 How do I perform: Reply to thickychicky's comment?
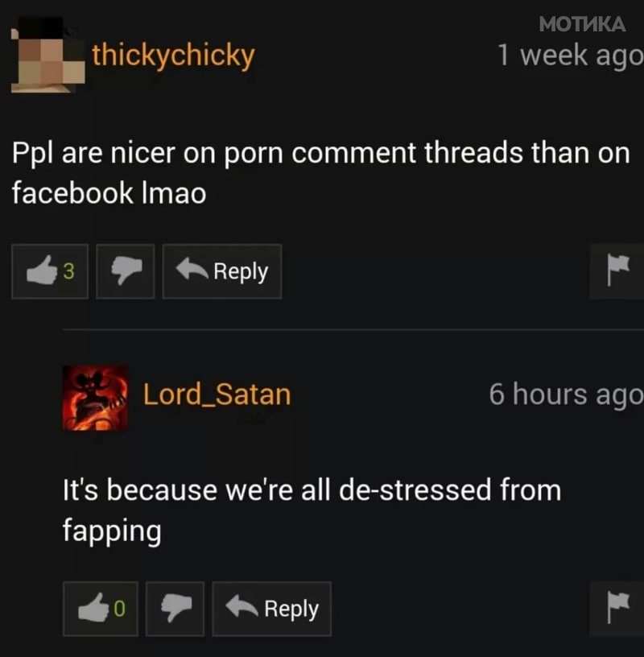pos(222,271)
